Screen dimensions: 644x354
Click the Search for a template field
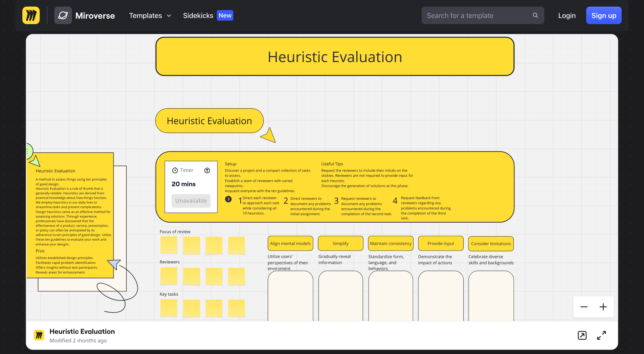click(475, 15)
